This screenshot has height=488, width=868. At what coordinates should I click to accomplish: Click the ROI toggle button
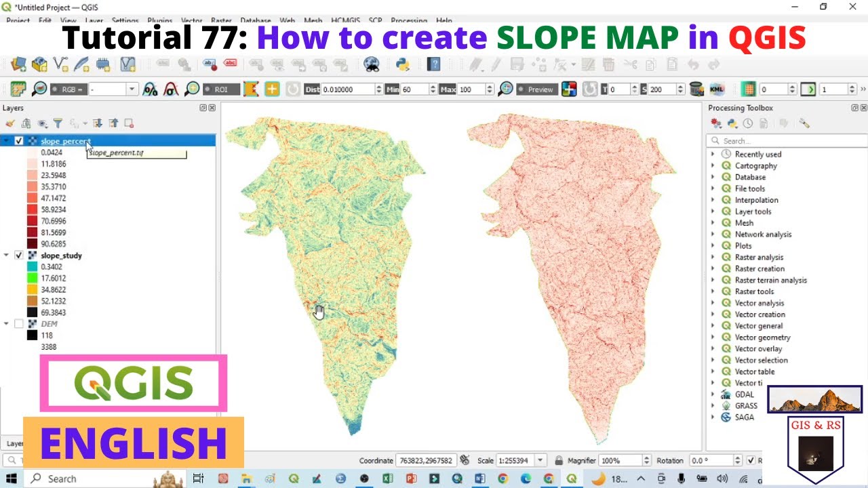pyautogui.click(x=222, y=89)
